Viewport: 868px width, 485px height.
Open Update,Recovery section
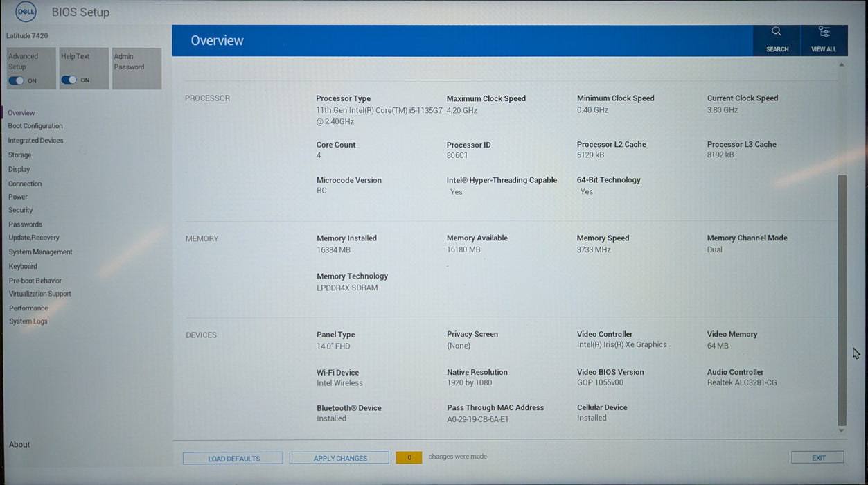click(34, 238)
